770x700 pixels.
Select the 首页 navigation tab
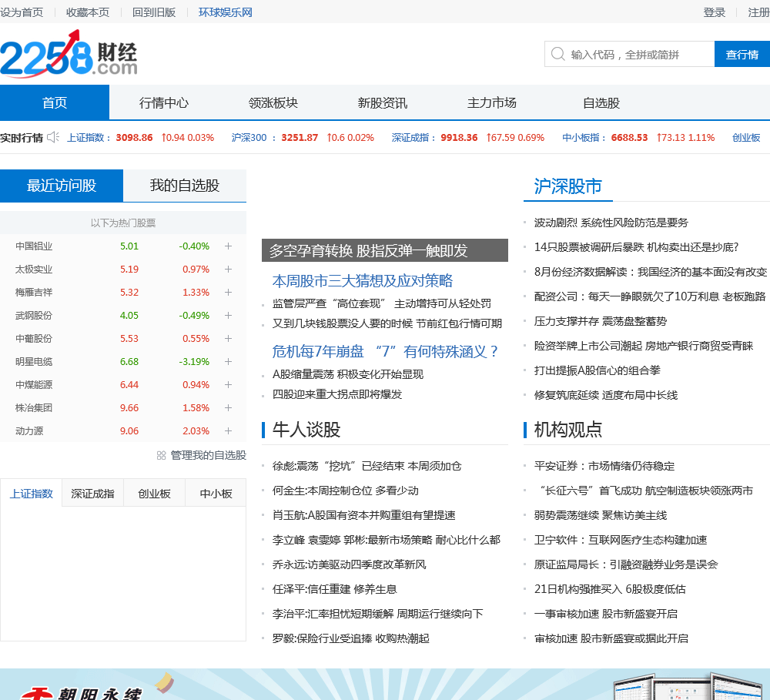pos(55,102)
